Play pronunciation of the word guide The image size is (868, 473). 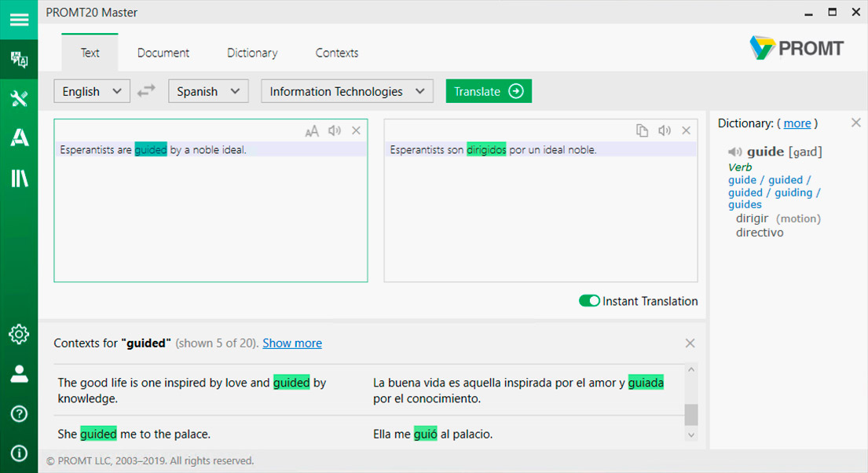point(735,152)
